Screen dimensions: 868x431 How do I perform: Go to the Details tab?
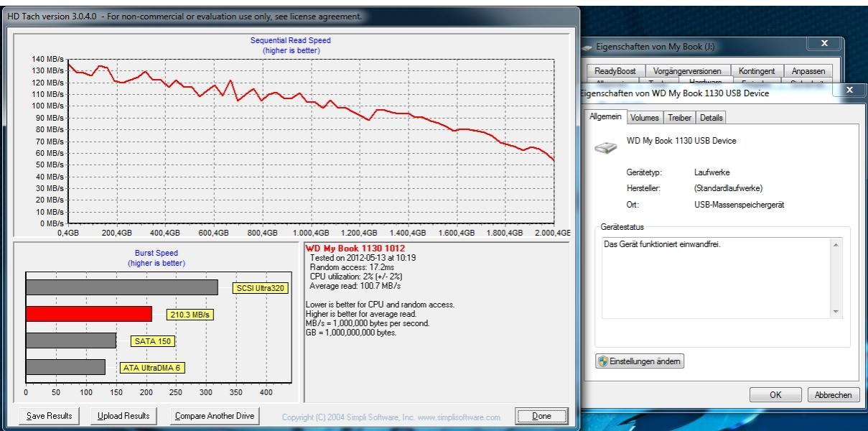coord(711,118)
